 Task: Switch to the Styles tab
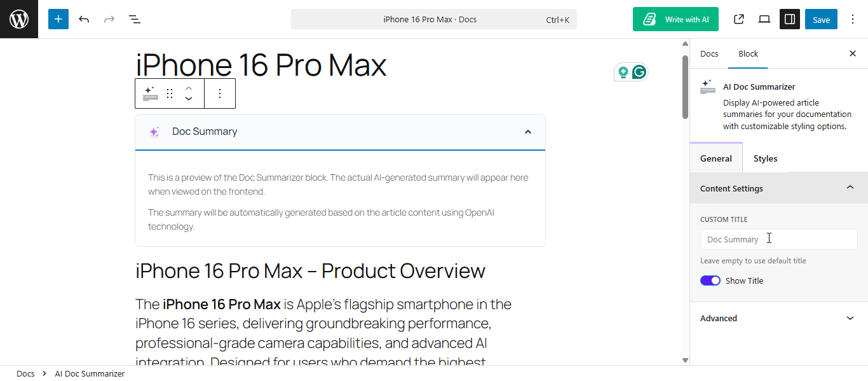coord(765,158)
